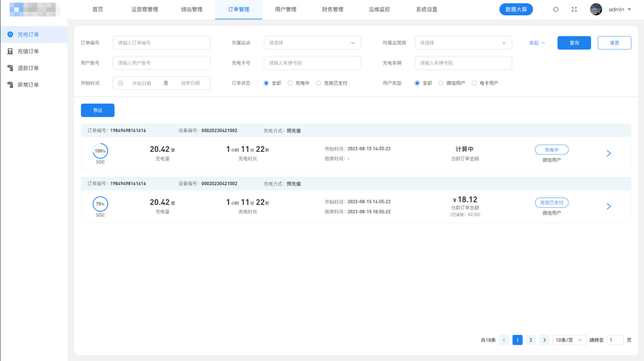
Task: Click the 结束日期 date field
Action: (x=190, y=83)
